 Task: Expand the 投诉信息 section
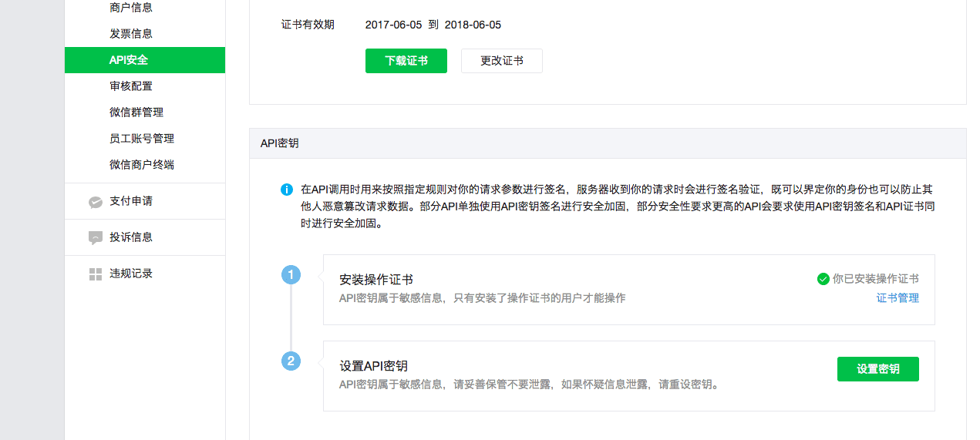(x=145, y=237)
